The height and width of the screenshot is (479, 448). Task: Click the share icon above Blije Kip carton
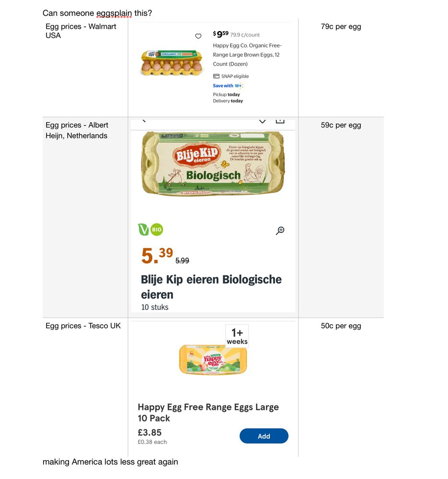click(x=280, y=121)
